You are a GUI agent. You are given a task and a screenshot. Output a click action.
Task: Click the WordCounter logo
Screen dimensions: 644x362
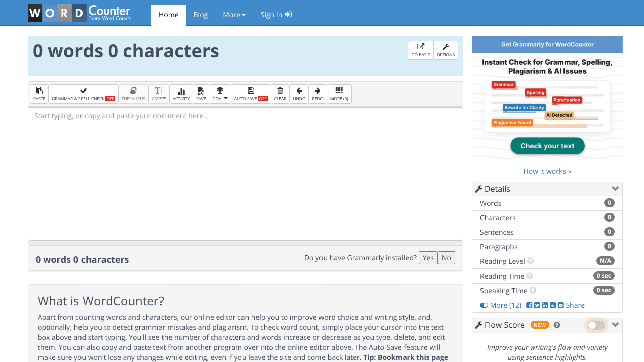(79, 13)
